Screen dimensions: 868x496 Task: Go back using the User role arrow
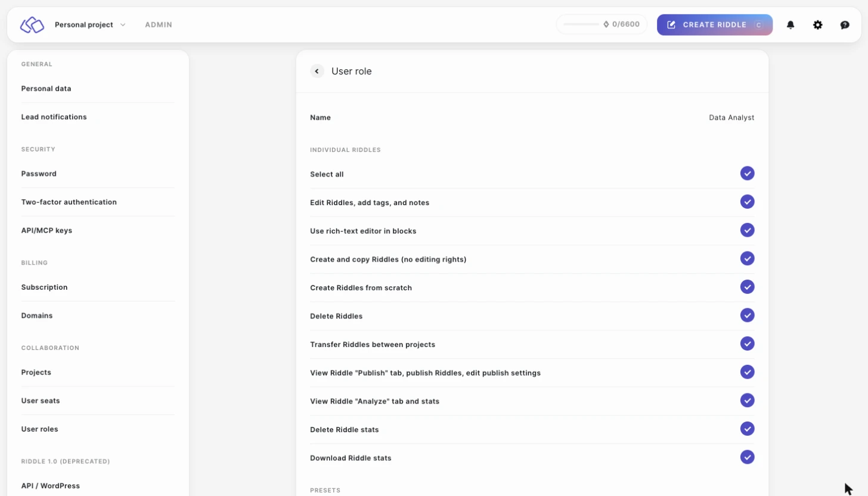pos(317,71)
